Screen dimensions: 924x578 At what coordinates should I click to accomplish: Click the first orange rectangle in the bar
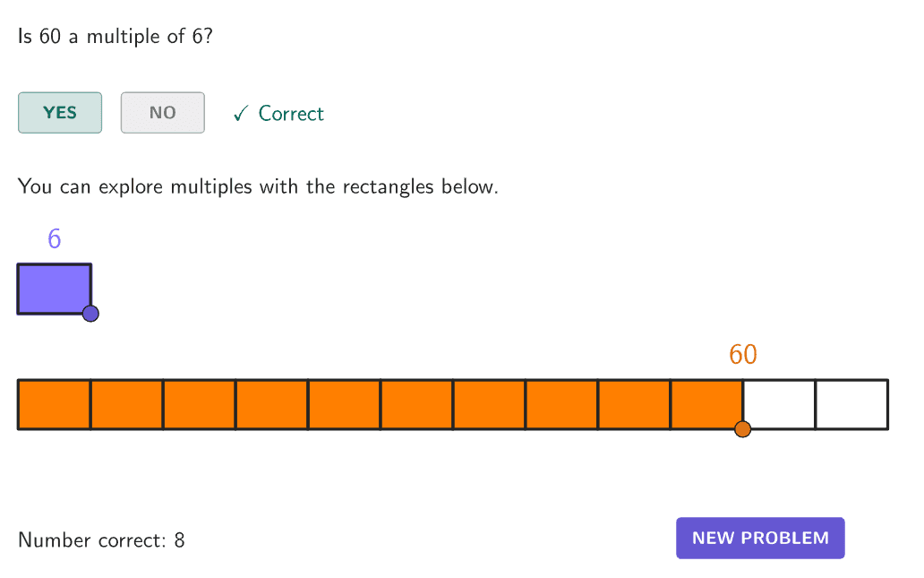pos(54,404)
